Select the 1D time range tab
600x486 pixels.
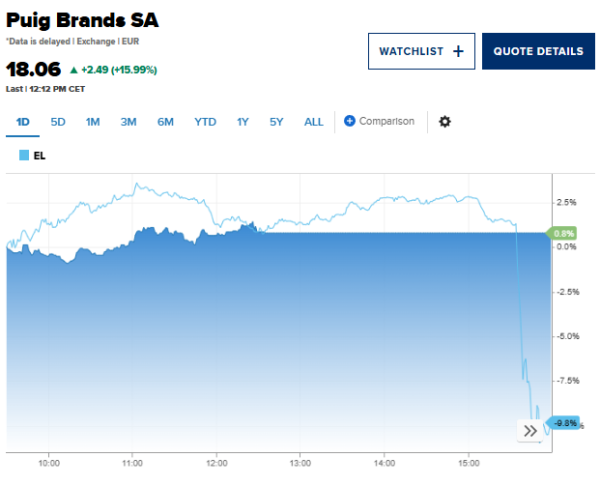tap(24, 122)
